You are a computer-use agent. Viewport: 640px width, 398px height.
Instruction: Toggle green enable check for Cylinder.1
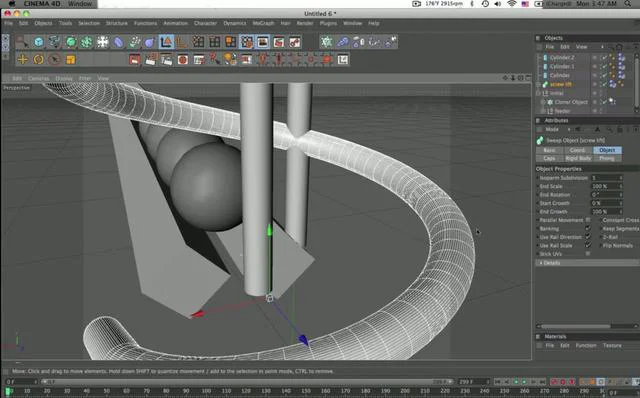click(604, 66)
